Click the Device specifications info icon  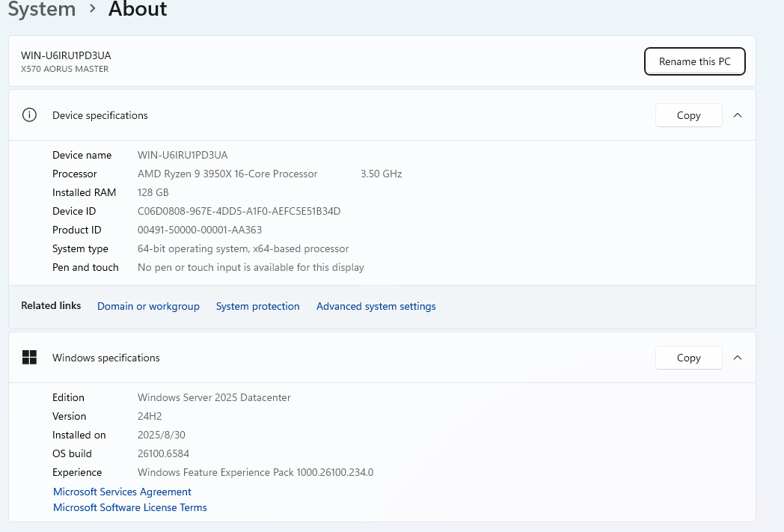29,115
